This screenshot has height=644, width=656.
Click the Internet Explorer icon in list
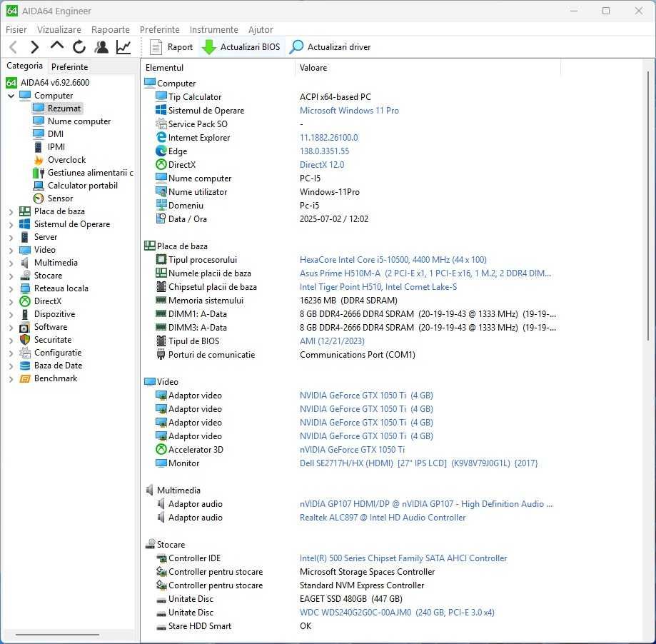coord(161,137)
